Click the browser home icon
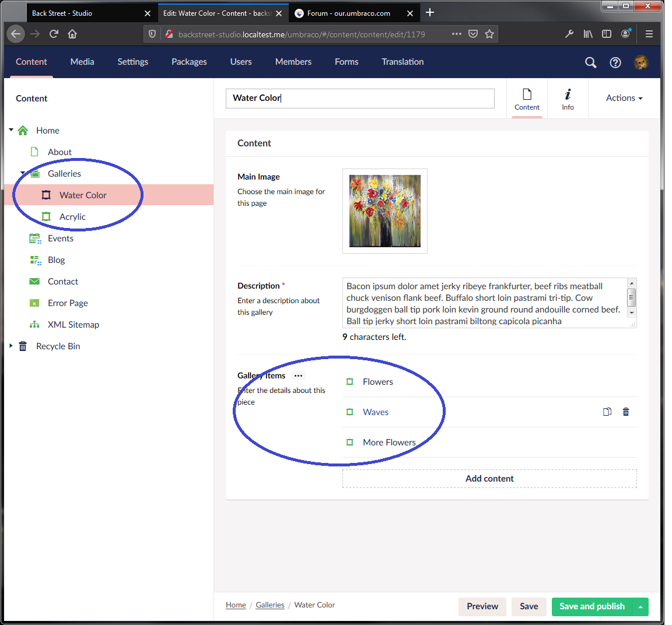The width and height of the screenshot is (672, 625). point(72,34)
